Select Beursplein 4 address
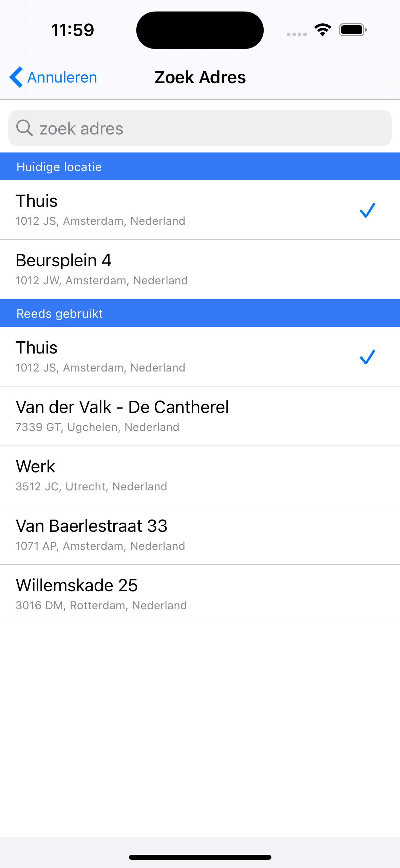This screenshot has height=868, width=400. point(170,269)
